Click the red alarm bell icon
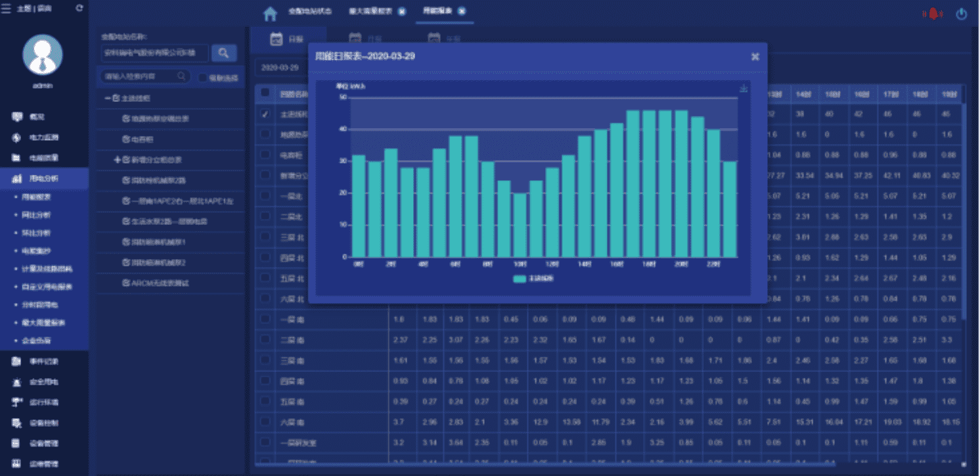 click(x=933, y=14)
